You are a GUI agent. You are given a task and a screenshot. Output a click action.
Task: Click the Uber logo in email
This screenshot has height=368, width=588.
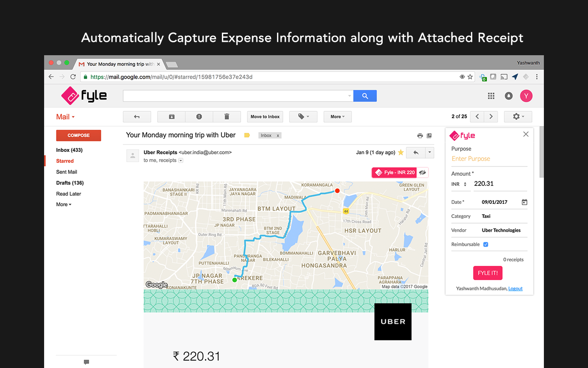[393, 322]
